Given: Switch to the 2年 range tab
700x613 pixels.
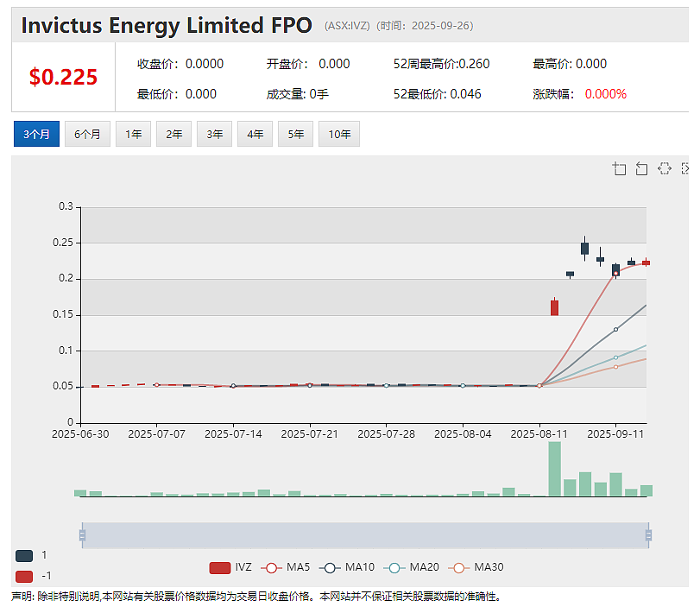Looking at the screenshot, I should tap(174, 134).
